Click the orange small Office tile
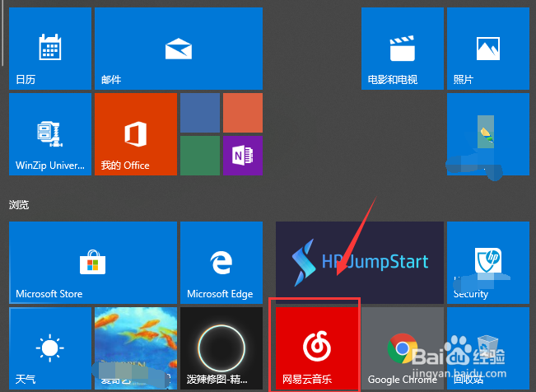 (243, 113)
